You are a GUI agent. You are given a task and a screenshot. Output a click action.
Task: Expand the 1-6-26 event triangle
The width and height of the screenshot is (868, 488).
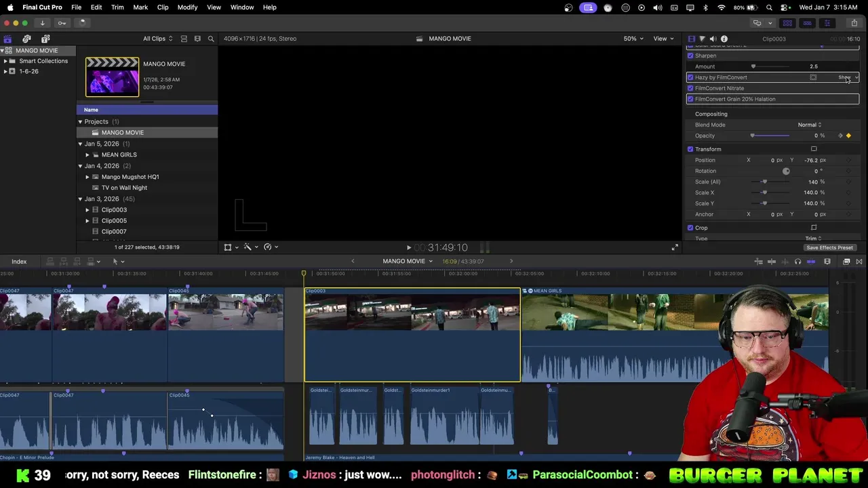tap(5, 71)
